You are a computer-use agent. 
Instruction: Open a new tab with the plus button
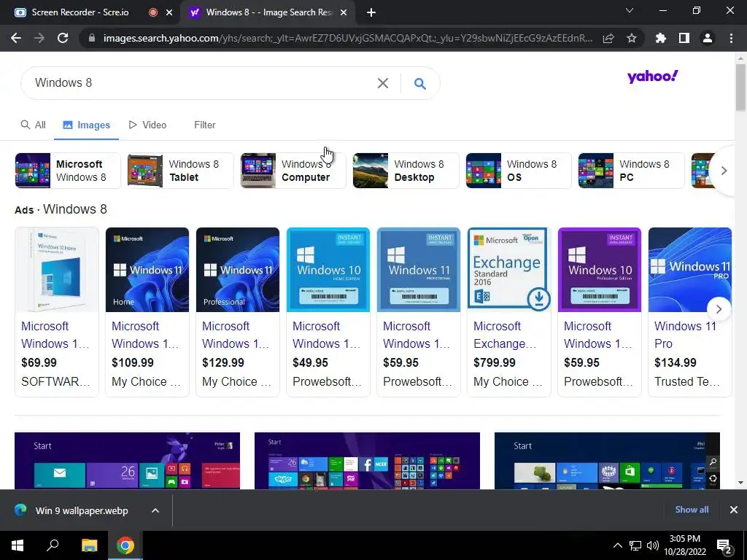click(371, 12)
